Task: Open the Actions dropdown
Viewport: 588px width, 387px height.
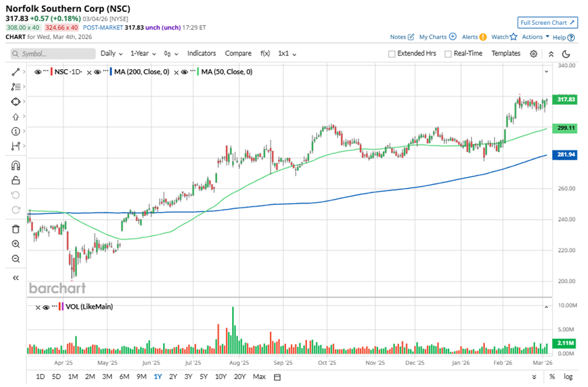Action: tap(535, 37)
